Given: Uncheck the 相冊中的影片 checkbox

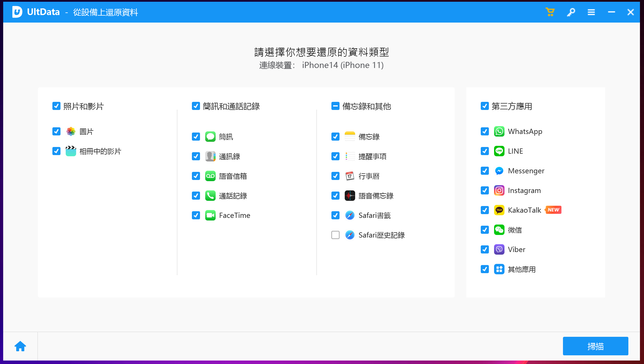Looking at the screenshot, I should 56,151.
